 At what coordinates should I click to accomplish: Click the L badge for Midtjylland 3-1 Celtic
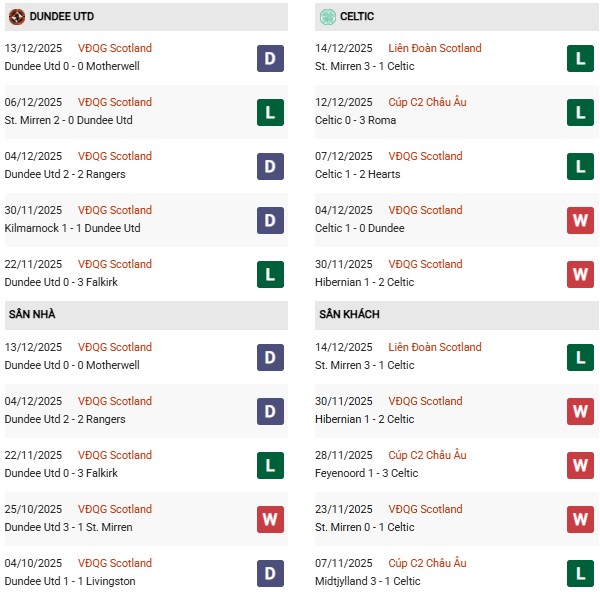coord(580,573)
